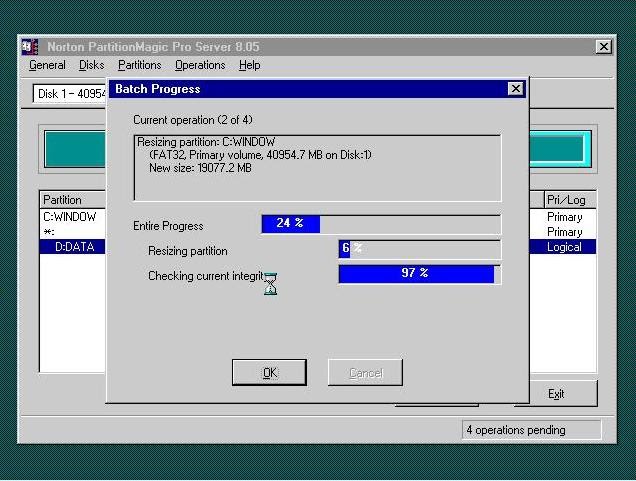Open the General menu
This screenshot has width=636, height=481.
(x=47, y=65)
